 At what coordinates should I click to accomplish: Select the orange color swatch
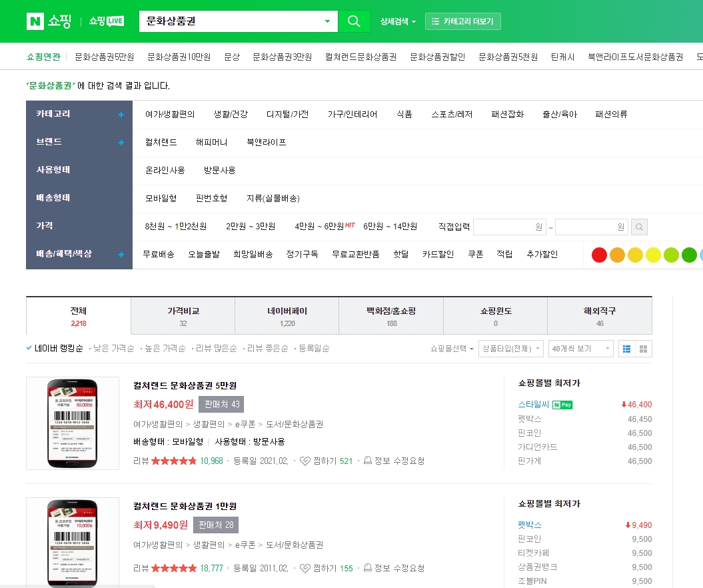617,255
